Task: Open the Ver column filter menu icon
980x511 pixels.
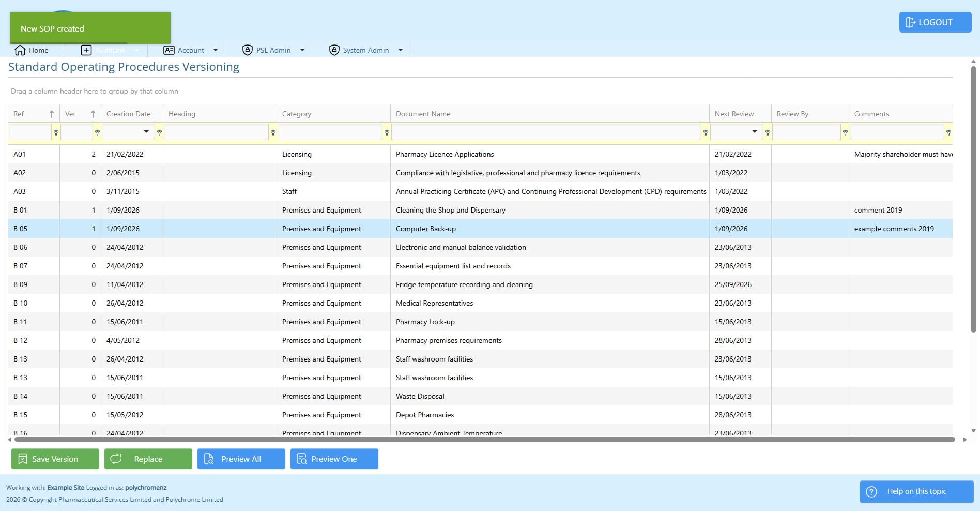Action: tap(97, 132)
